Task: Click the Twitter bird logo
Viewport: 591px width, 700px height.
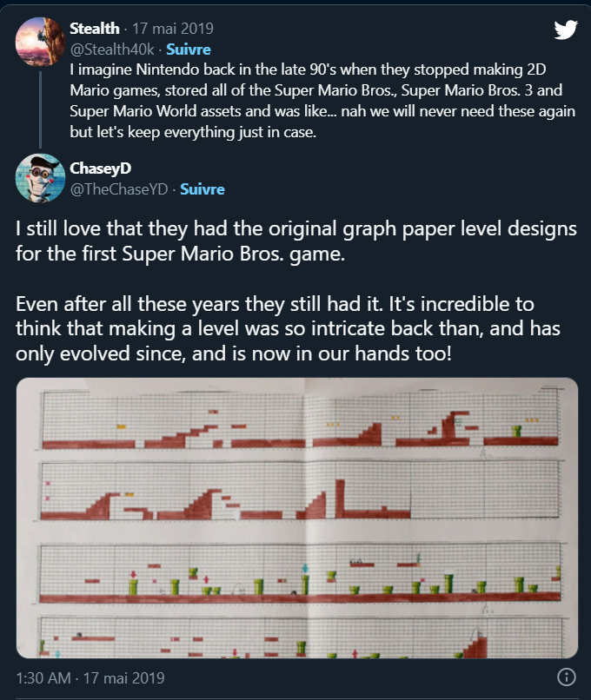Action: pos(566,30)
